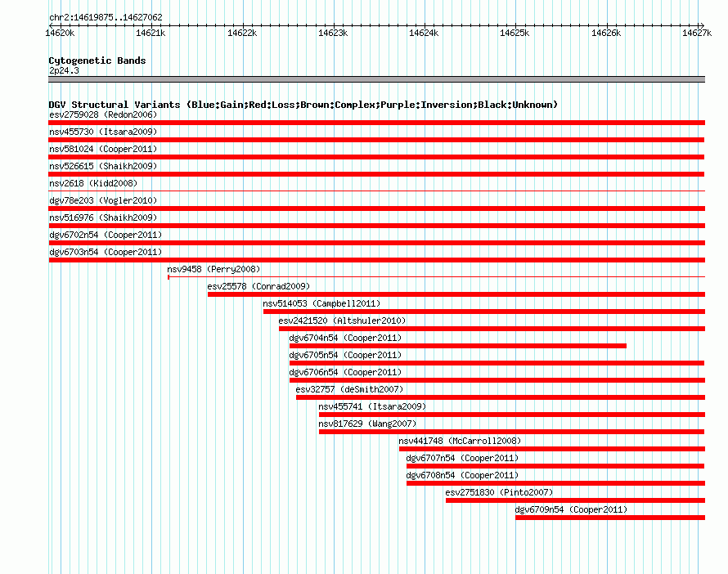
Task: Click the chr2:14619875..14627062 coordinates text
Action: point(106,17)
